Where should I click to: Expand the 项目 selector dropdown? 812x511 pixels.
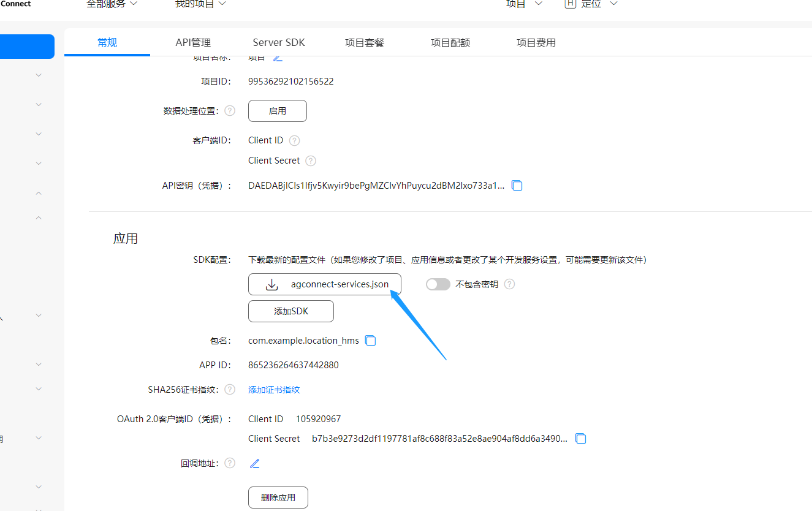(x=525, y=4)
